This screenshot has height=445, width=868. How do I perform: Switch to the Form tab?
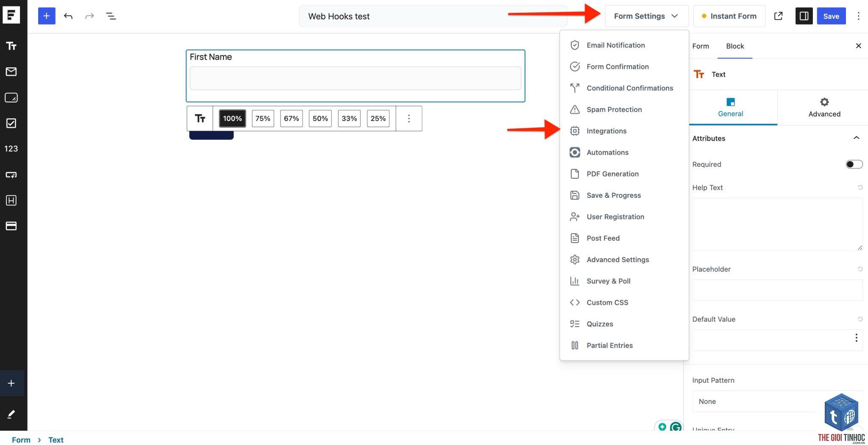coord(701,46)
